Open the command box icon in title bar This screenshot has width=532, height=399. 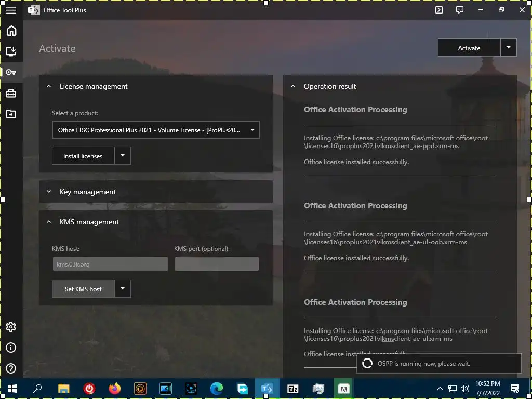438,10
